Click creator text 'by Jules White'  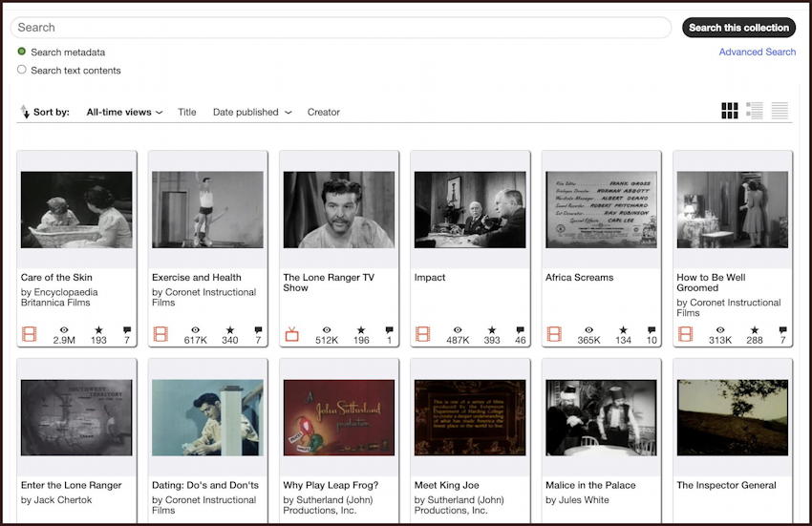pyautogui.click(x=577, y=500)
